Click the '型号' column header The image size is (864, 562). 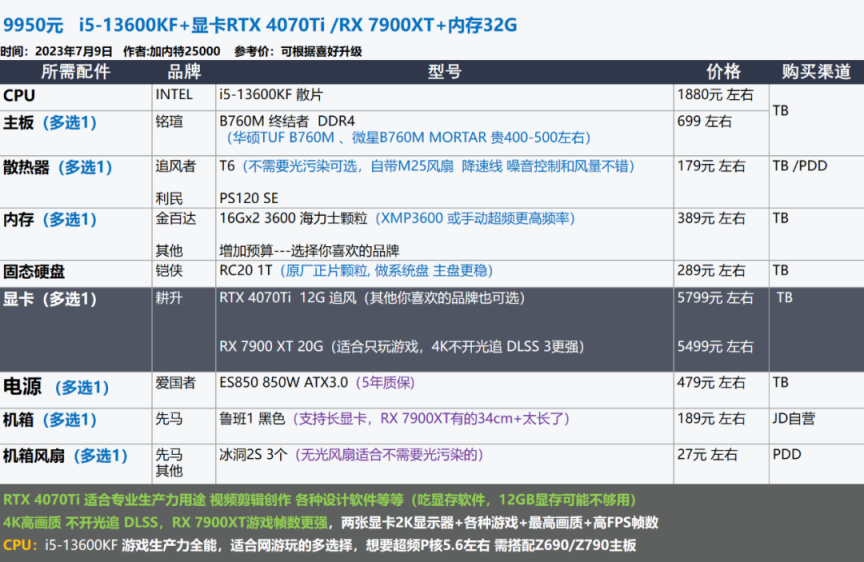(x=444, y=72)
